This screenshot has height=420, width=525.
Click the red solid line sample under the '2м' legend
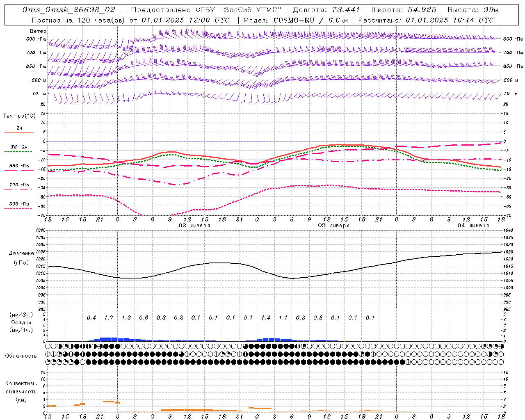(19, 133)
